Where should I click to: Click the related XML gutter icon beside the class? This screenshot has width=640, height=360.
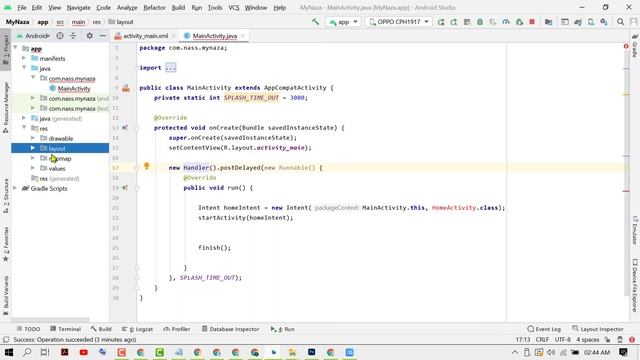[x=126, y=88]
